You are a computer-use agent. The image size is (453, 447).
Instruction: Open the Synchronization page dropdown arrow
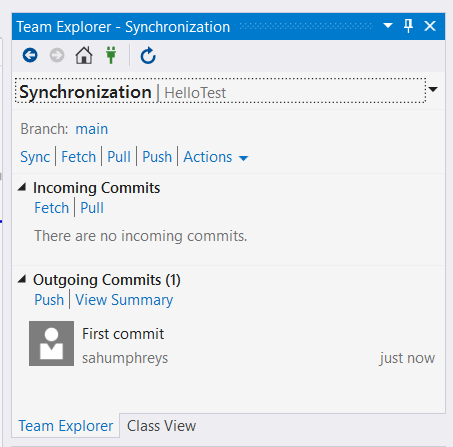pyautogui.click(x=433, y=89)
